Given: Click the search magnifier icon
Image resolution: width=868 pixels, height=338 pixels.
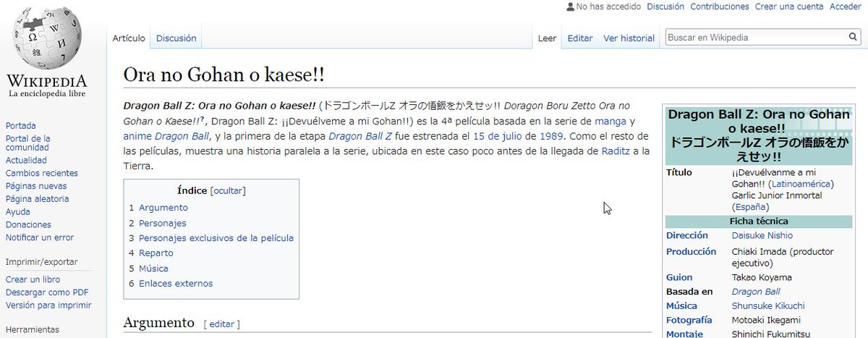Looking at the screenshot, I should [854, 37].
